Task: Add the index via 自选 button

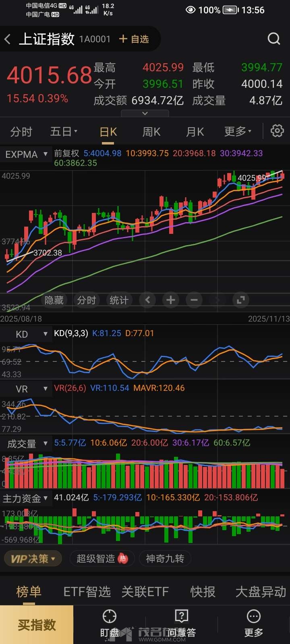Action: 134,39
